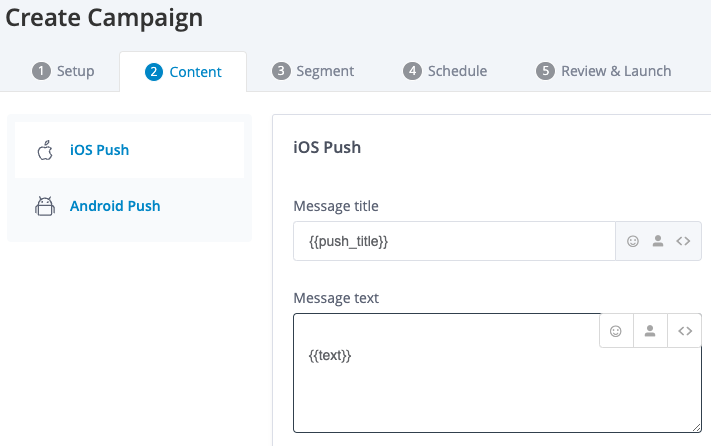This screenshot has width=711, height=446.
Task: Click person icon in Message text toolbar
Action: point(650,331)
